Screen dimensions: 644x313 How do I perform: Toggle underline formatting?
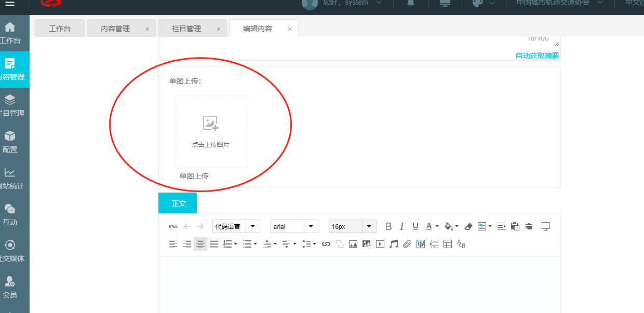(x=415, y=226)
